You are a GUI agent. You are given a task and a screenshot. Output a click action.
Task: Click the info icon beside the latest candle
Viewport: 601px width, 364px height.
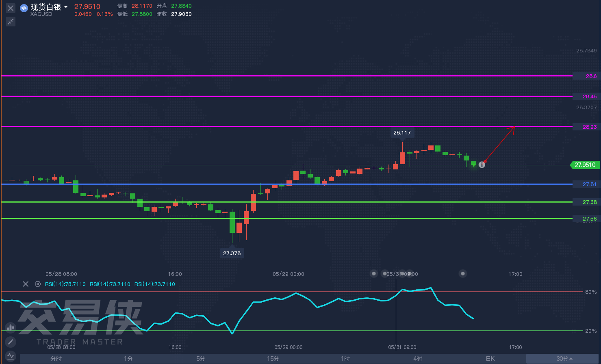point(482,165)
